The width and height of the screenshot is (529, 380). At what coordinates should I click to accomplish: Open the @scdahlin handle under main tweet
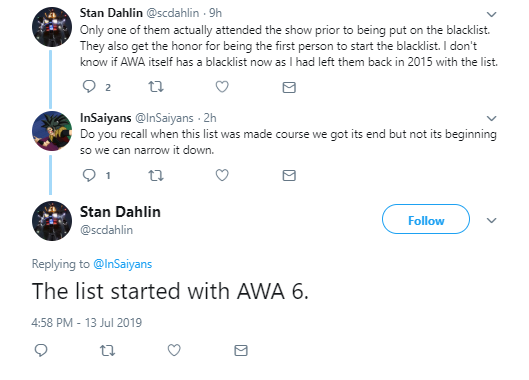click(x=106, y=230)
